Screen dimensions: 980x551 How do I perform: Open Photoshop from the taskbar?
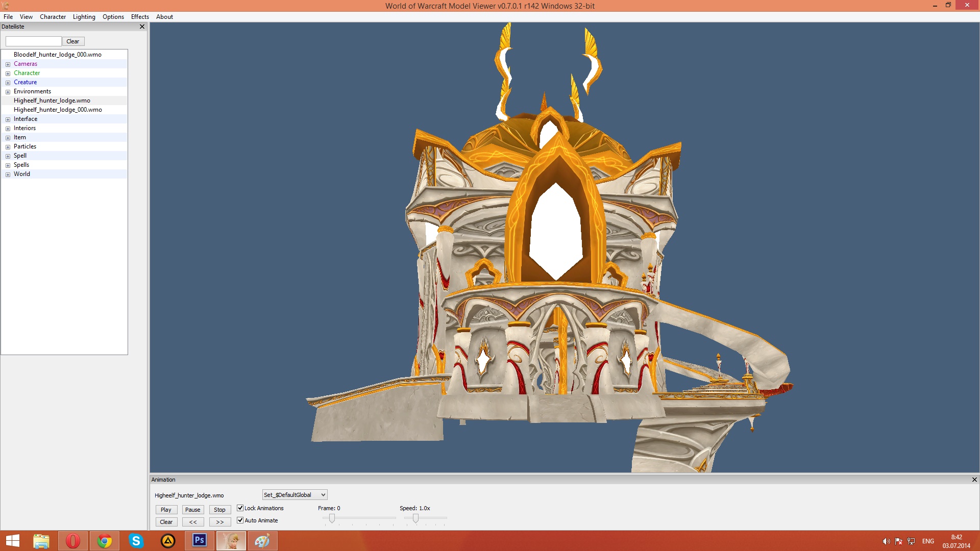[199, 540]
